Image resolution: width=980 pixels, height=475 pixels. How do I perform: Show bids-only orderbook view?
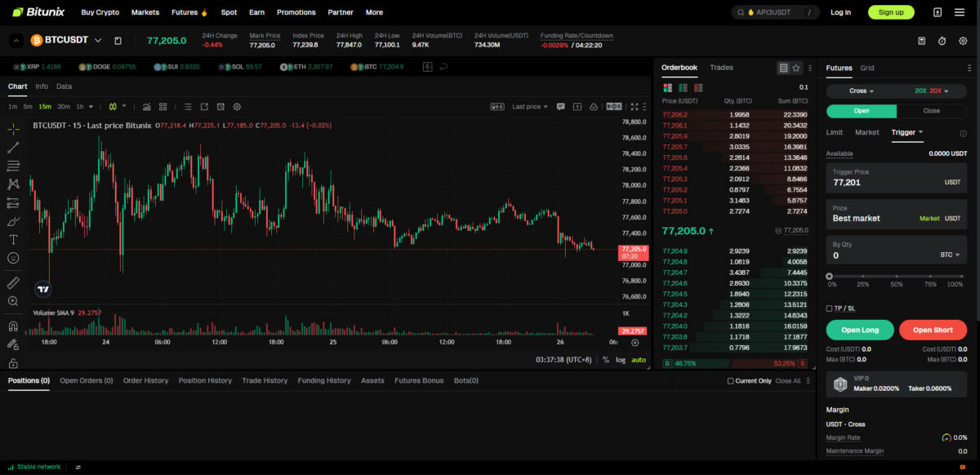tap(683, 87)
